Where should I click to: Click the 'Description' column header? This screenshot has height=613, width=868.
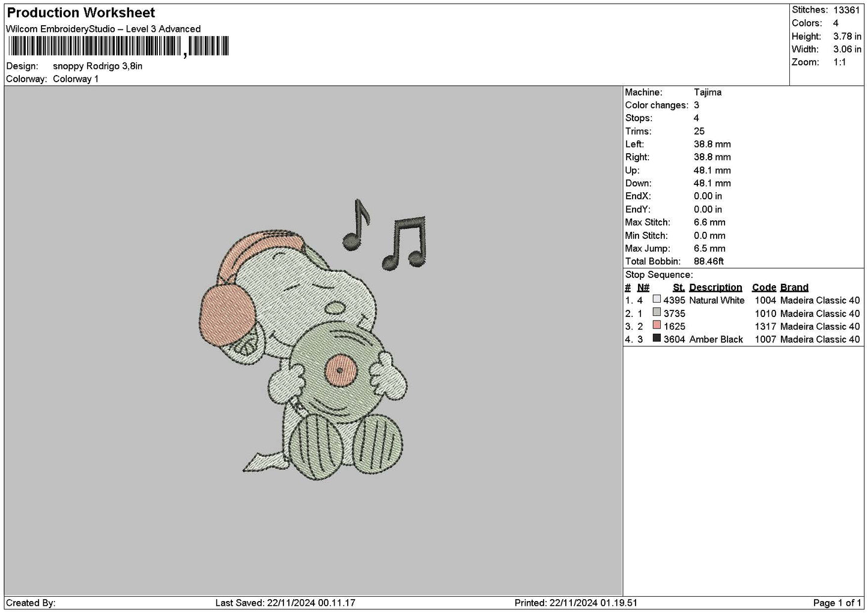[x=715, y=288]
